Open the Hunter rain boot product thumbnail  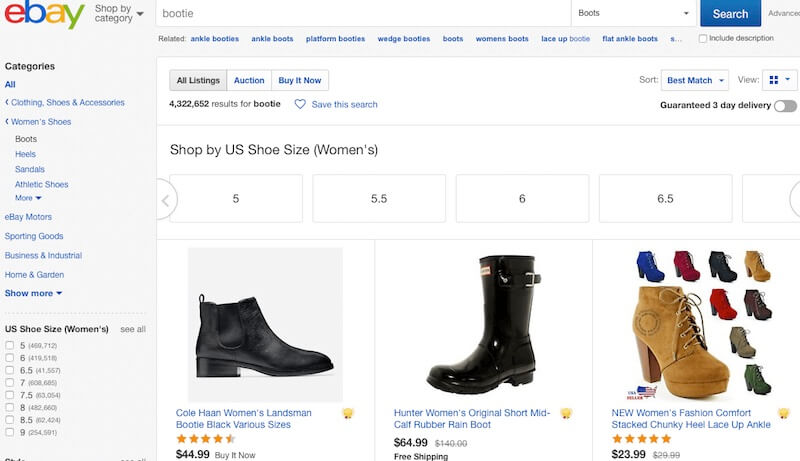[x=483, y=325]
